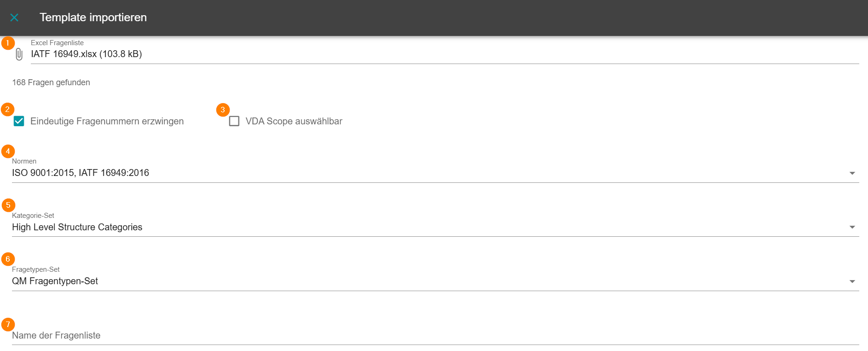Expand the Kategorie-Set dropdown arrow
The width and height of the screenshot is (868, 351).
click(852, 227)
